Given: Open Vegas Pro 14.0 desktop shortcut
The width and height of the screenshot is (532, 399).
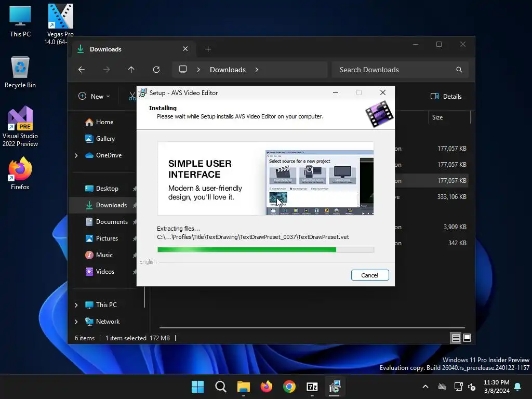Looking at the screenshot, I should pyautogui.click(x=60, y=24).
